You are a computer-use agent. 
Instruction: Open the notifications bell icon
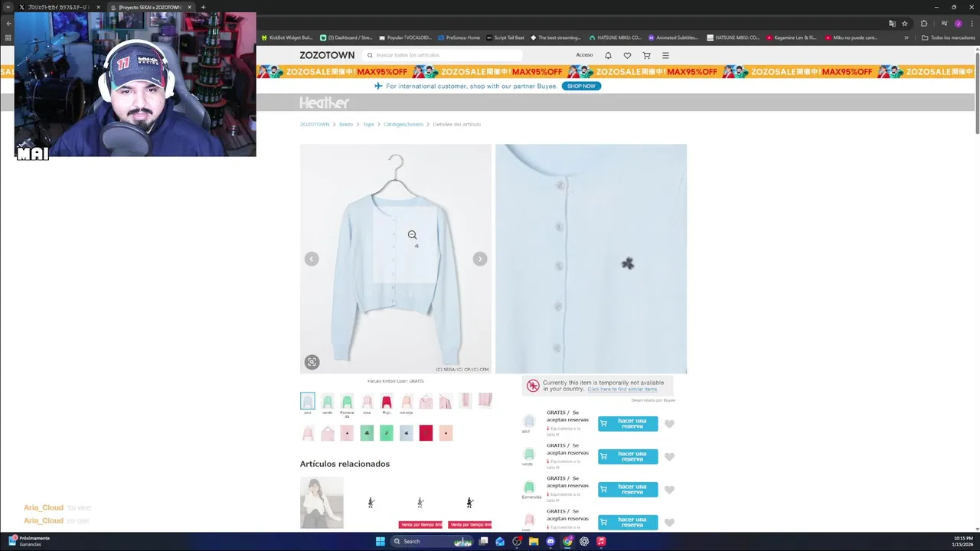click(x=608, y=55)
